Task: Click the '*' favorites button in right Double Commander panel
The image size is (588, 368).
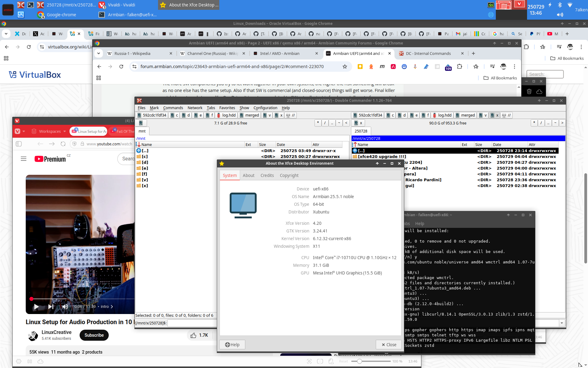Action: 534,123
